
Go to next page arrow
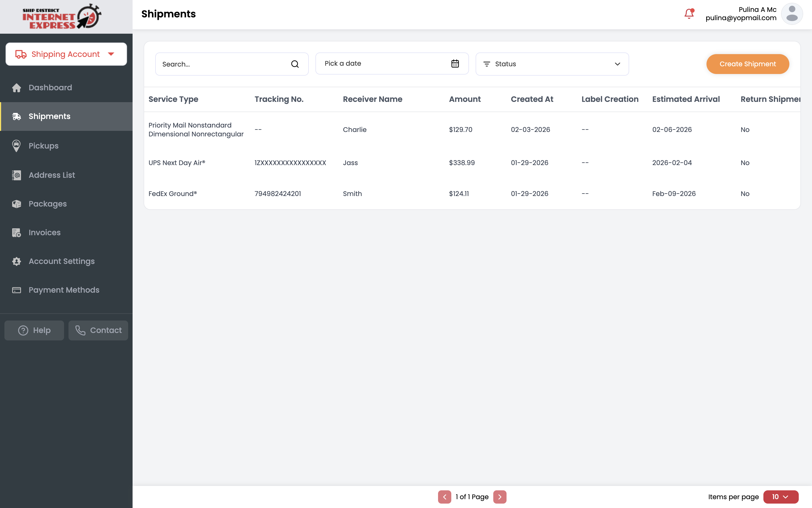(x=499, y=497)
